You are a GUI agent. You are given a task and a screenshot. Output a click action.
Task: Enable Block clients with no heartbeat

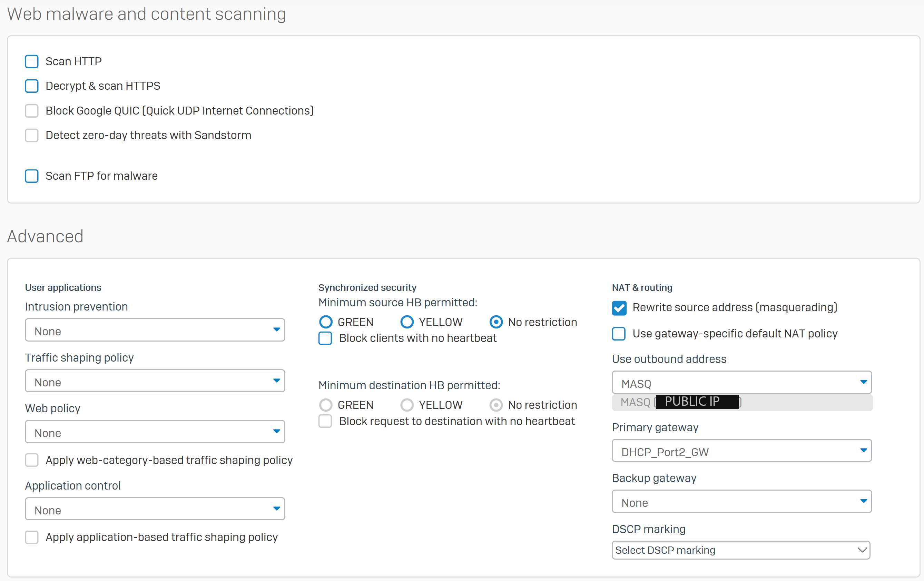point(325,338)
